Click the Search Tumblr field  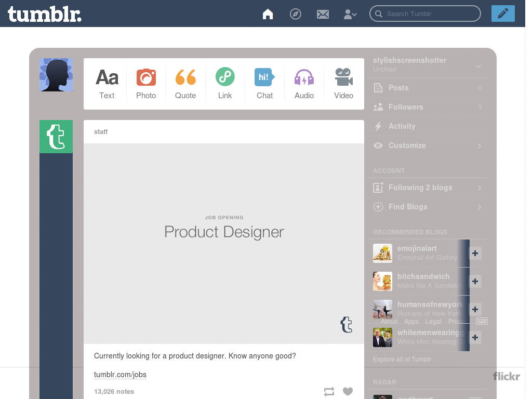click(x=425, y=14)
